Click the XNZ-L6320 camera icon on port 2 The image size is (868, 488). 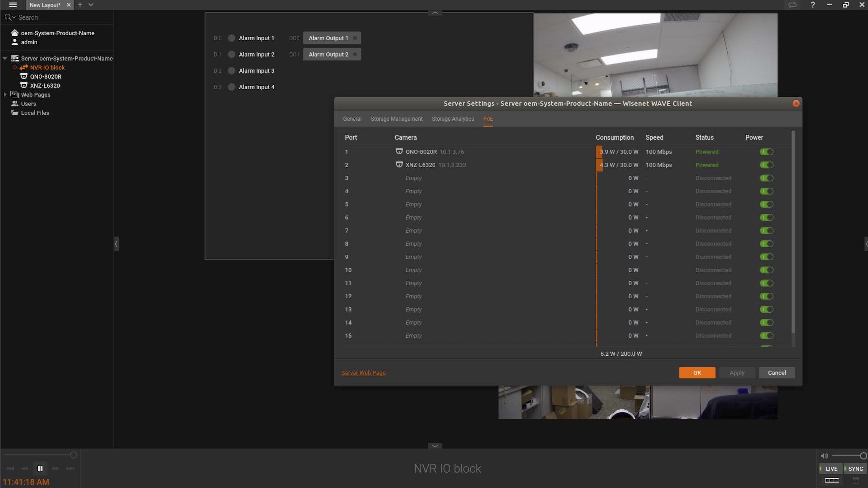[399, 164]
